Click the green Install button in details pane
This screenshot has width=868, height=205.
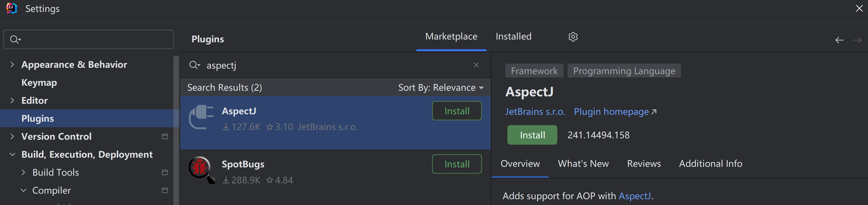coord(532,135)
